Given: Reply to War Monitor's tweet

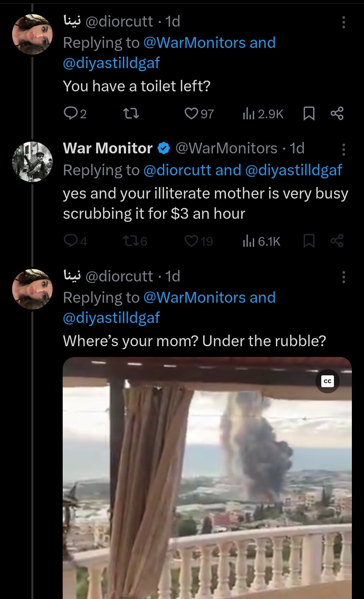Looking at the screenshot, I should 71,241.
